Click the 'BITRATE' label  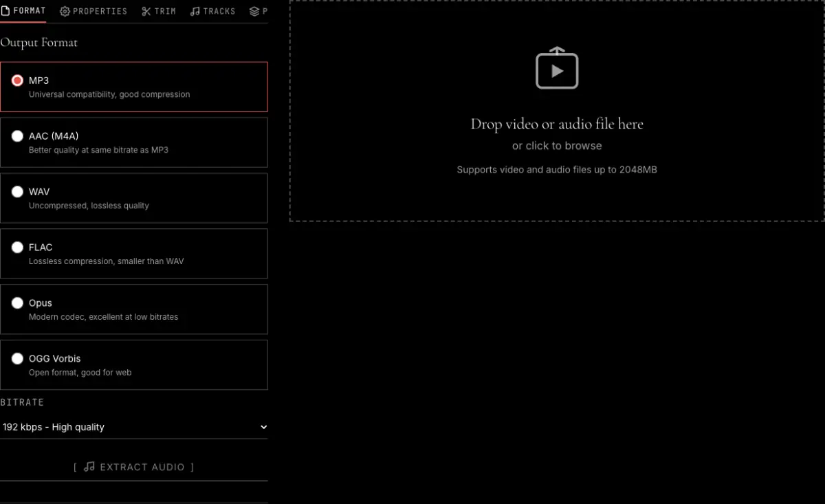click(22, 402)
